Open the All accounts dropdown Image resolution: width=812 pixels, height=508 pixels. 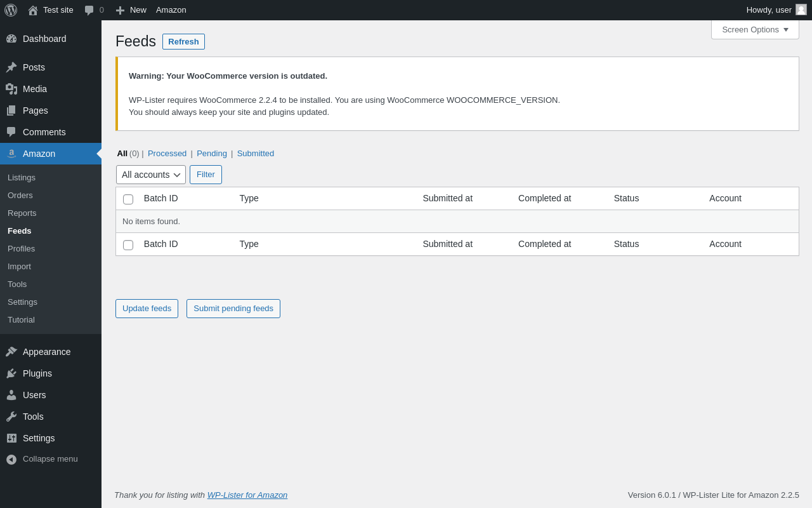(x=151, y=175)
